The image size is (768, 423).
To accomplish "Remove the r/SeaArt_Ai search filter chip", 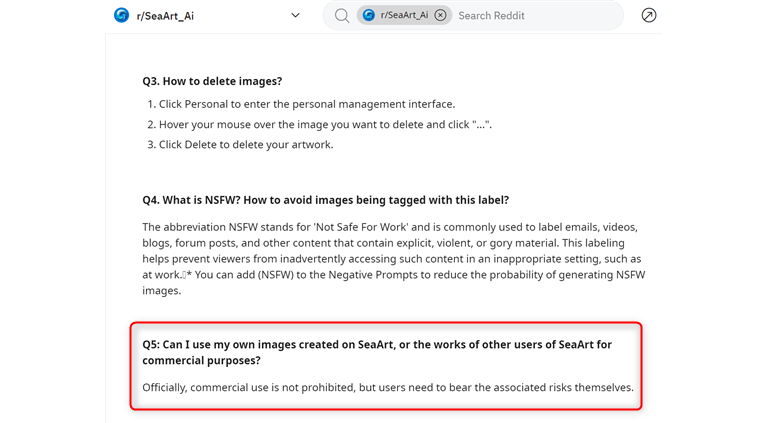I will coord(441,16).
